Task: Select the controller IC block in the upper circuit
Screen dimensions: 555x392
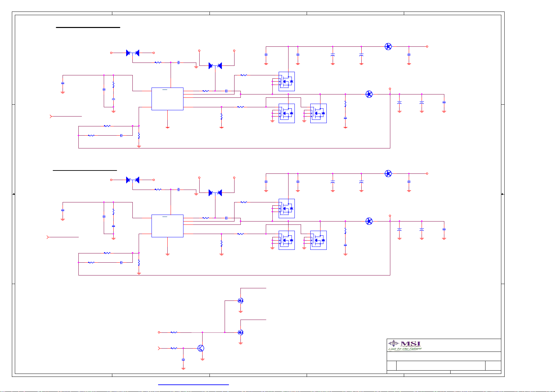Action: [x=167, y=99]
